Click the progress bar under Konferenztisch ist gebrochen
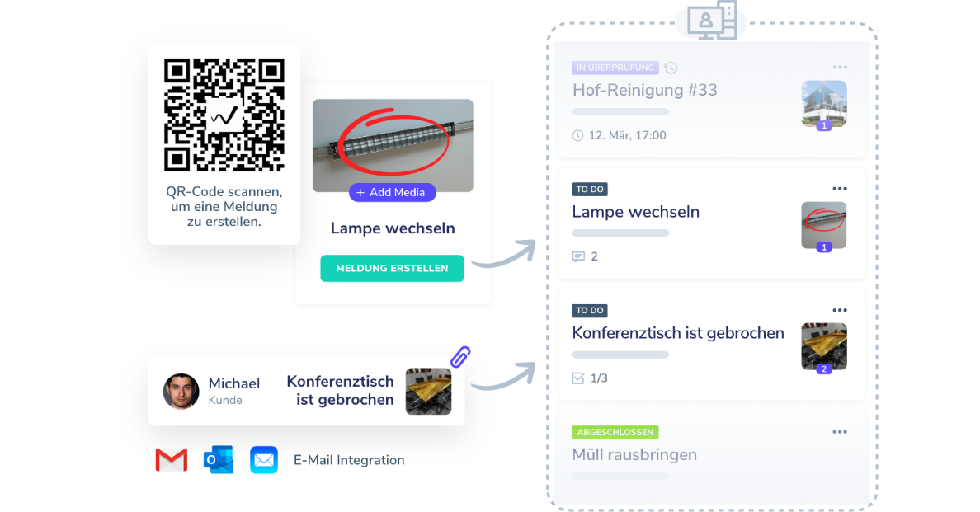 coord(620,355)
